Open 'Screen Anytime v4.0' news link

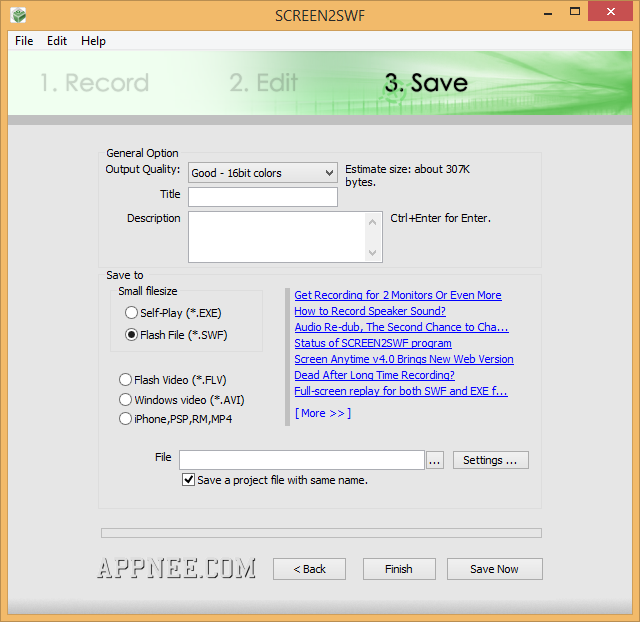click(404, 359)
